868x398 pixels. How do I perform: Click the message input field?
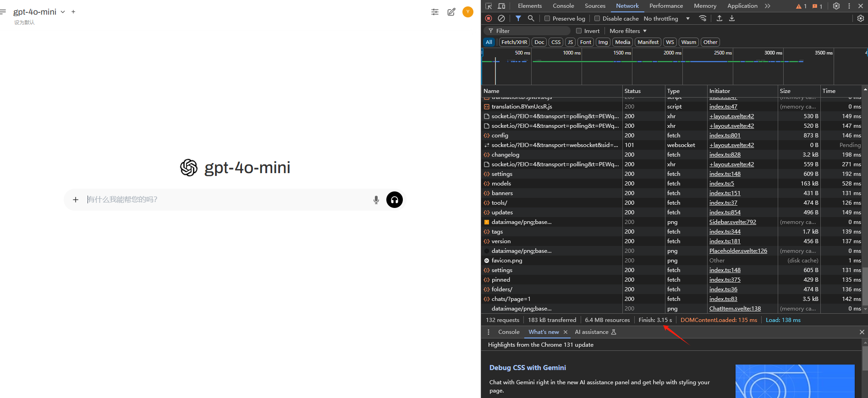coord(227,200)
